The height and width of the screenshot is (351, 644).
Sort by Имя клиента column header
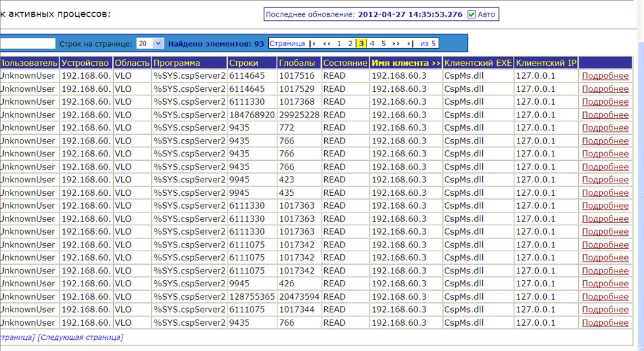pos(406,63)
